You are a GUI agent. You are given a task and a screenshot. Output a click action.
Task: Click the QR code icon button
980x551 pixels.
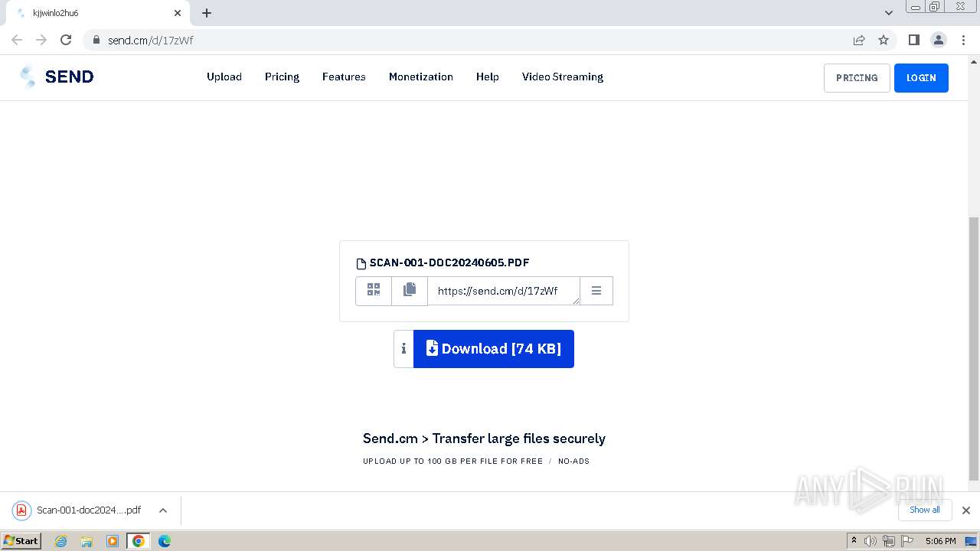(374, 291)
